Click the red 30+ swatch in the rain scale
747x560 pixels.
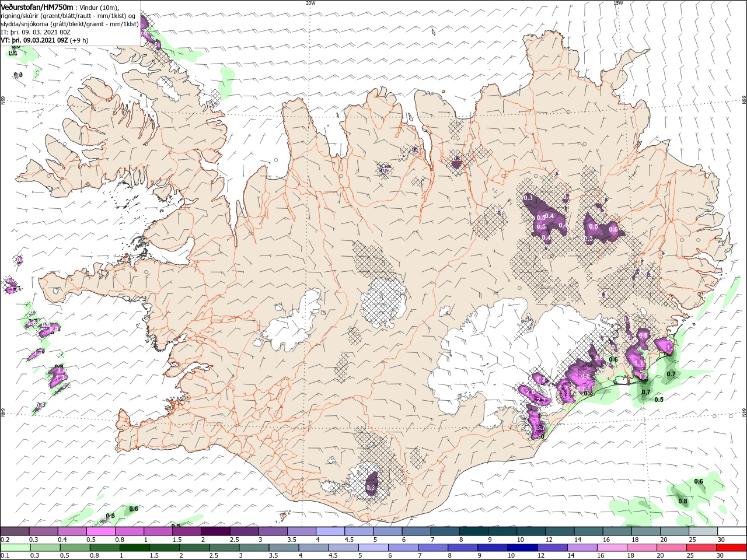pyautogui.click(x=732, y=548)
